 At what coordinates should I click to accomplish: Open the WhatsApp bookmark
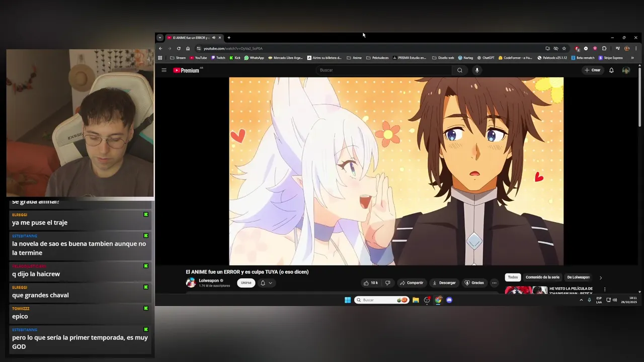click(254, 58)
